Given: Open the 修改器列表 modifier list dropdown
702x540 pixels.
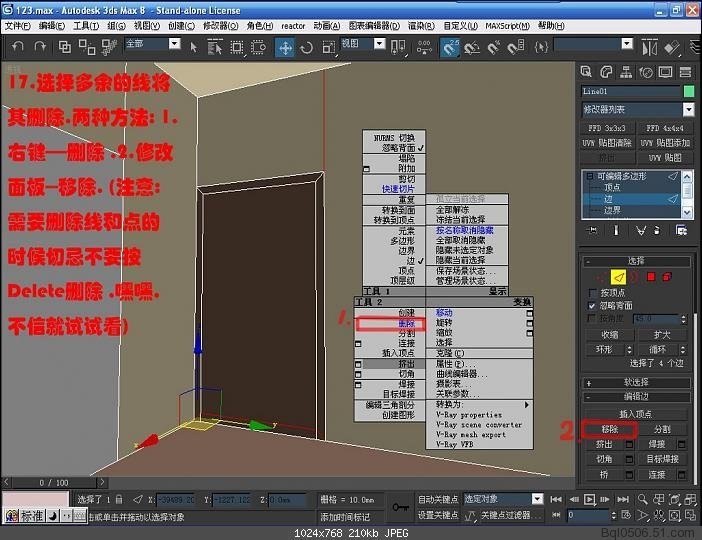Looking at the screenshot, I should (x=689, y=109).
